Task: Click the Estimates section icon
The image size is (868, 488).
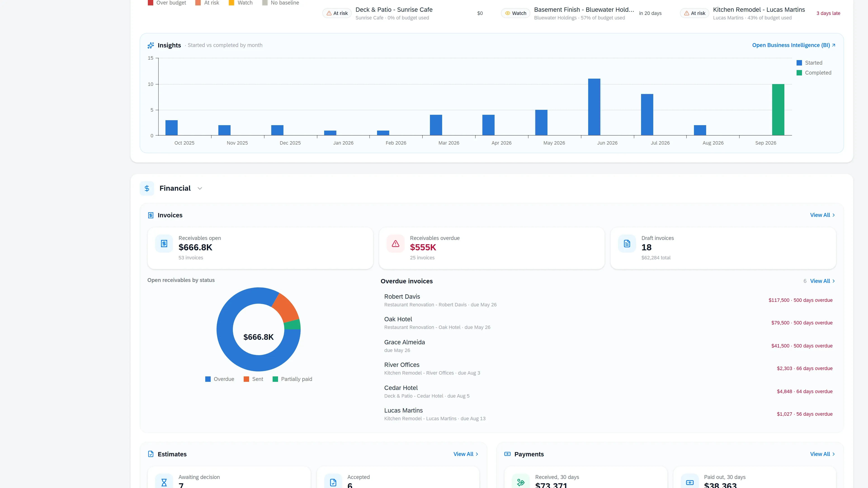Action: click(151, 454)
